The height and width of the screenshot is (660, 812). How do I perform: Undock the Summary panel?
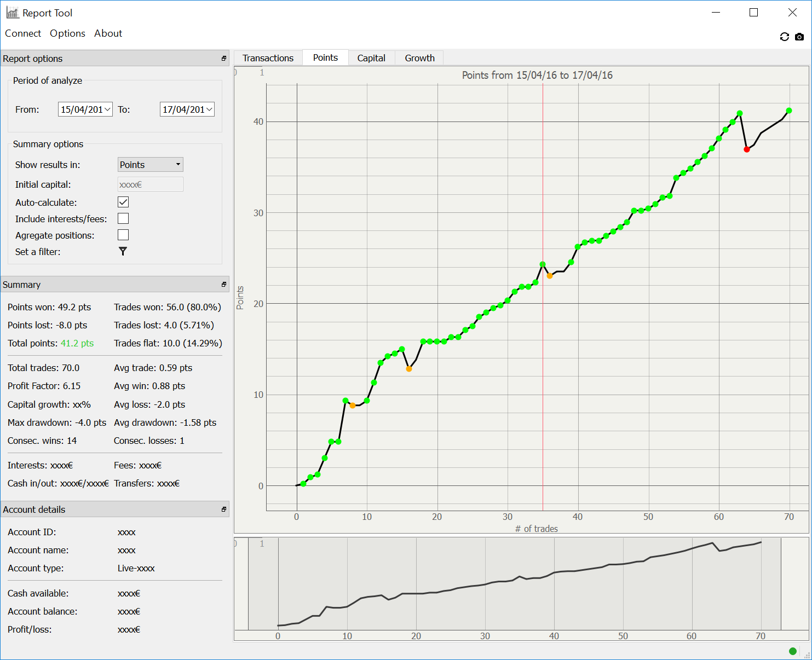(223, 285)
